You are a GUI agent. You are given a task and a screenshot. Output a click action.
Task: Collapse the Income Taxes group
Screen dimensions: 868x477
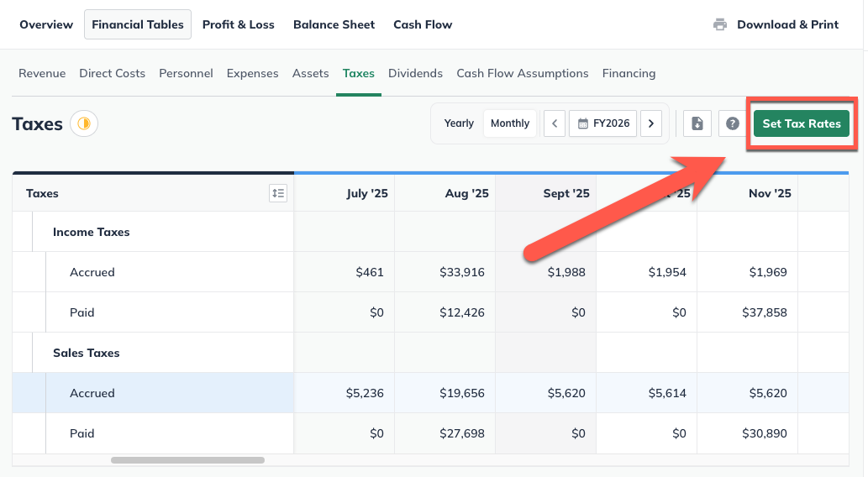[x=91, y=232]
